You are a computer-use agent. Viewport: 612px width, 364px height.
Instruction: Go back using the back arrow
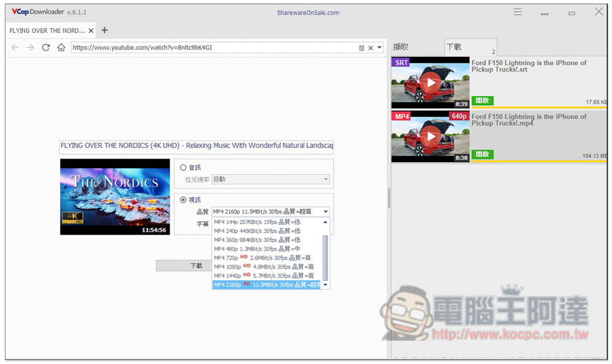(15, 47)
